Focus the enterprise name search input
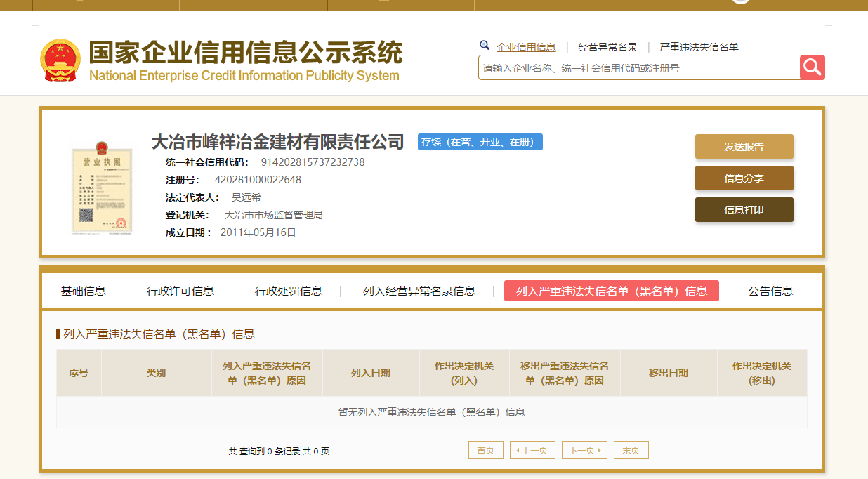Image resolution: width=868 pixels, height=479 pixels. [x=639, y=67]
